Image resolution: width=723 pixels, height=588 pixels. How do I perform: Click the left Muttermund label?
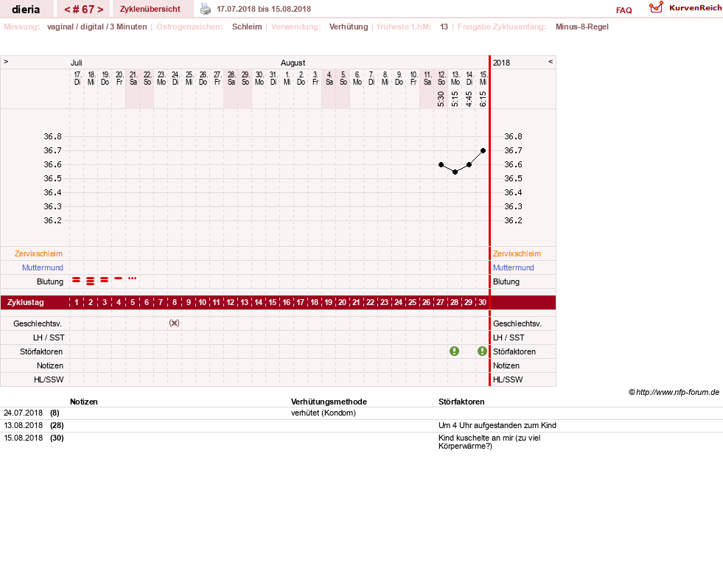pyautogui.click(x=43, y=267)
